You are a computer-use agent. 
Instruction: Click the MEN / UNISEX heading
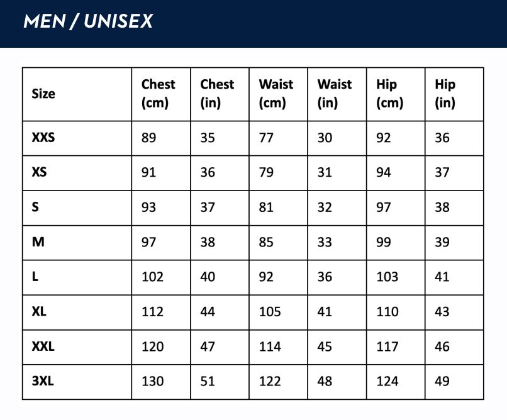point(88,21)
